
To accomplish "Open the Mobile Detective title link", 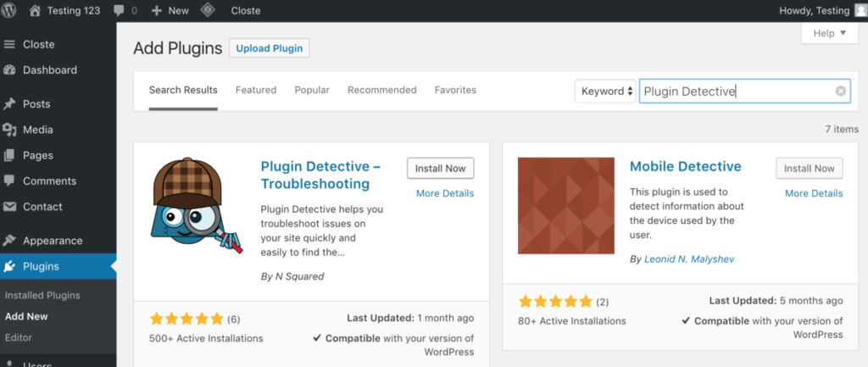I will coord(685,167).
